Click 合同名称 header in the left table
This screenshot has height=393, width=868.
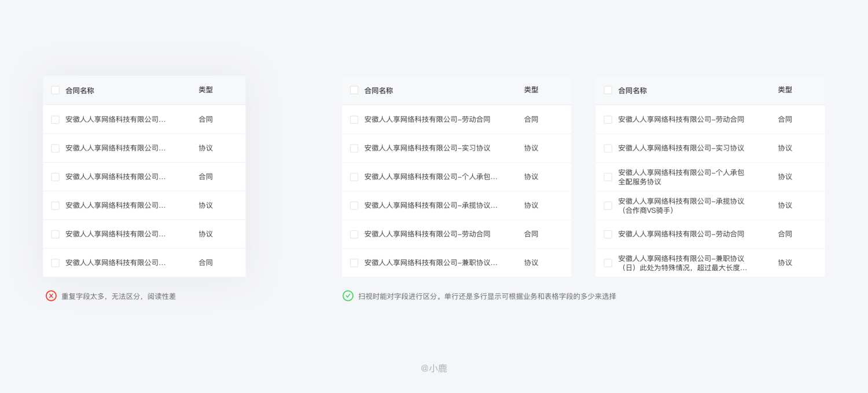point(80,90)
